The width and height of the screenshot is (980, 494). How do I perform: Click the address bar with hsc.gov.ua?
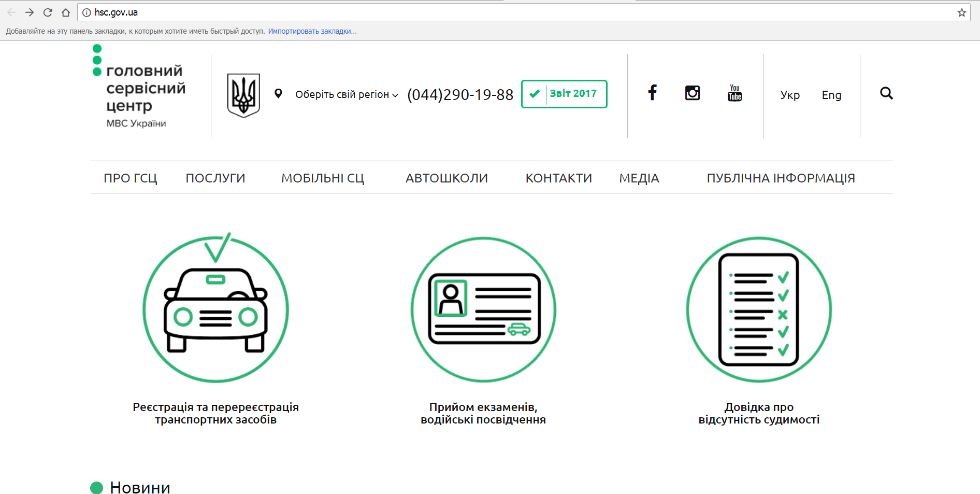point(523,12)
